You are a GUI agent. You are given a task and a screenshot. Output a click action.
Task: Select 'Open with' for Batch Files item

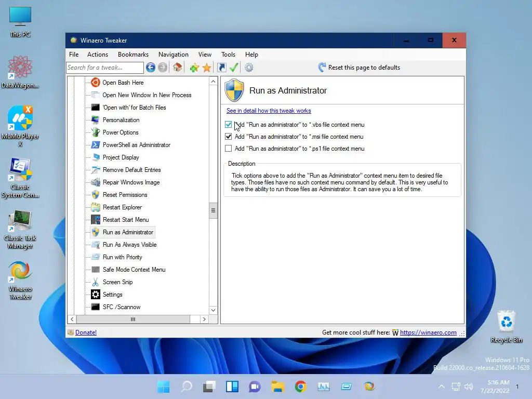point(135,108)
